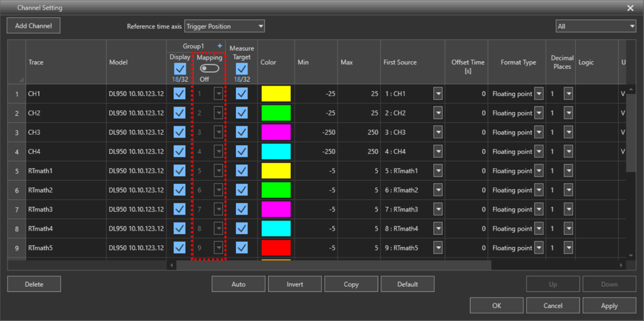Pick the red color swatch for RTmath5
644x321 pixels.
click(276, 248)
